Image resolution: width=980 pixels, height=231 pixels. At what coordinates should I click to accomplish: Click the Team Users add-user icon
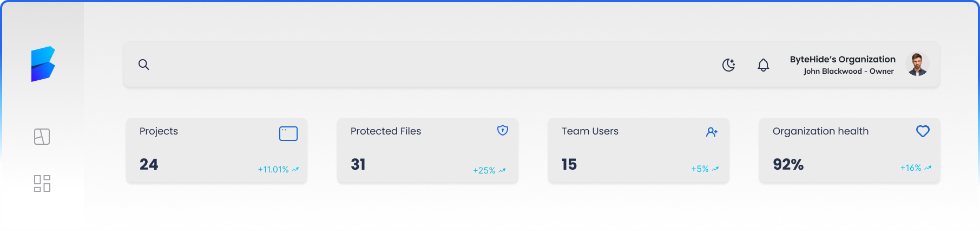[712, 132]
